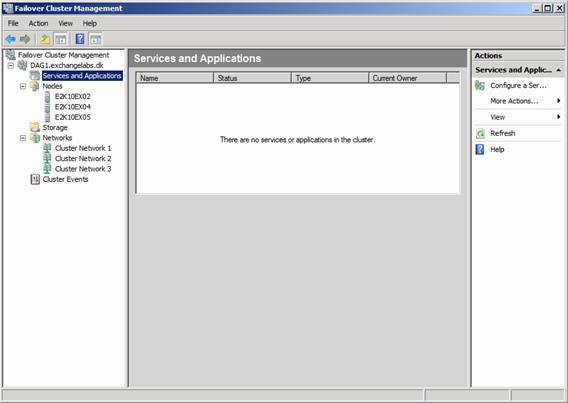Image resolution: width=568 pixels, height=403 pixels.
Task: Click Help in the Actions pane
Action: (497, 150)
